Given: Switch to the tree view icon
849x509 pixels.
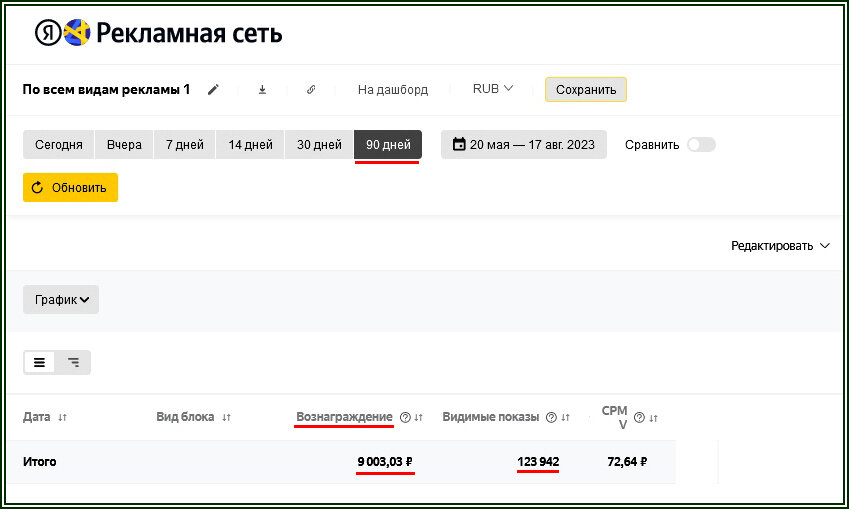Looking at the screenshot, I should point(73,362).
